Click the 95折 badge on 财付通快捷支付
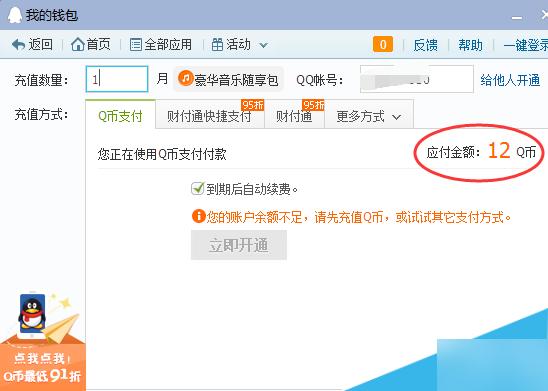Image resolution: width=548 pixels, height=391 pixels. 253,105
